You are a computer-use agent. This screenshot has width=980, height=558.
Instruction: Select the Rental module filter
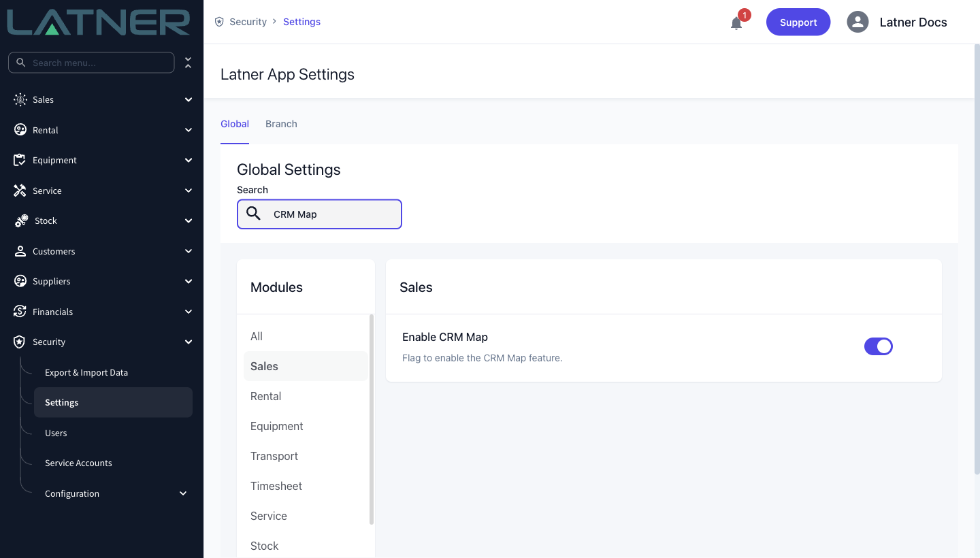[x=306, y=396]
